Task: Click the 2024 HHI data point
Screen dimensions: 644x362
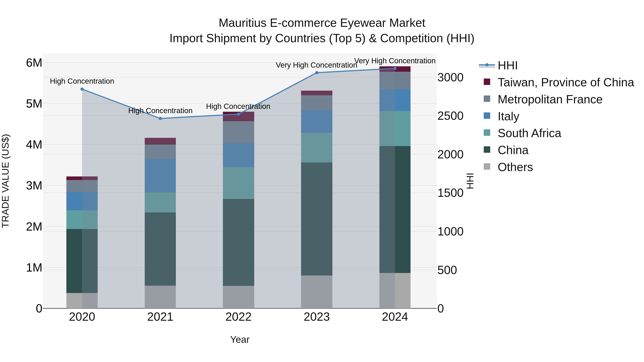Action: coord(395,68)
